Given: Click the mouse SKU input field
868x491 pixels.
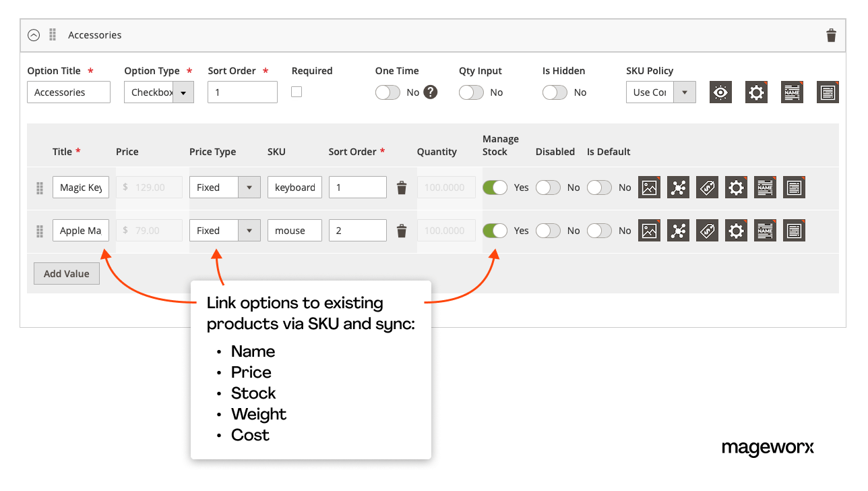Looking at the screenshot, I should tap(294, 231).
